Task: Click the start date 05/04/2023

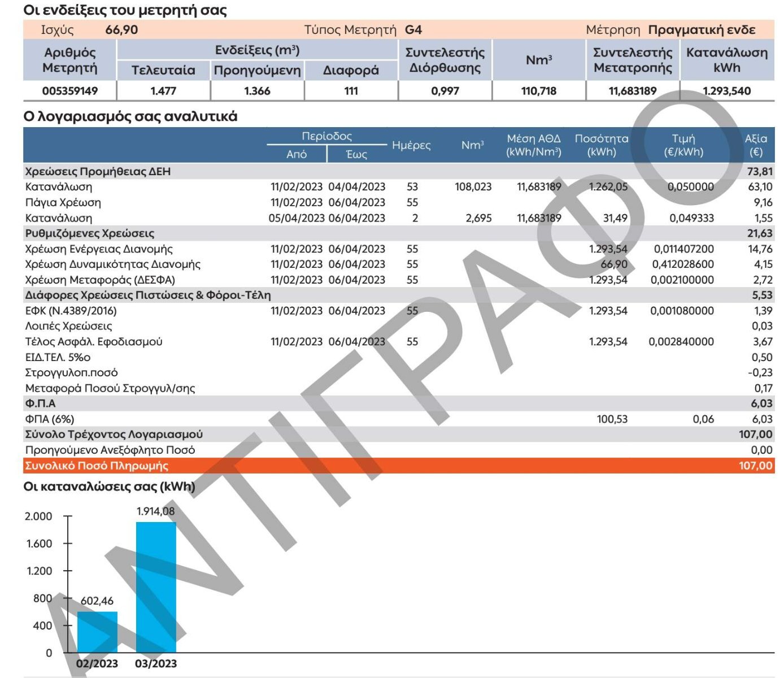Action: click(x=297, y=218)
